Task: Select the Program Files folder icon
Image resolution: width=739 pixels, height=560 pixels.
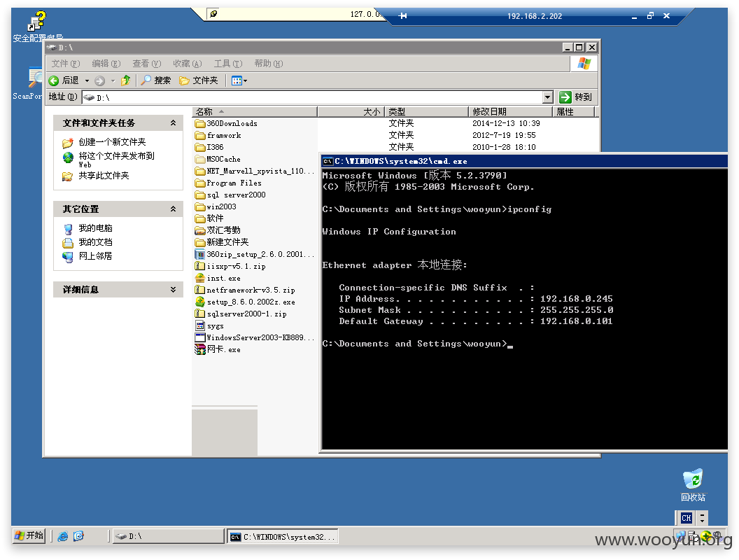Action: coord(200,183)
